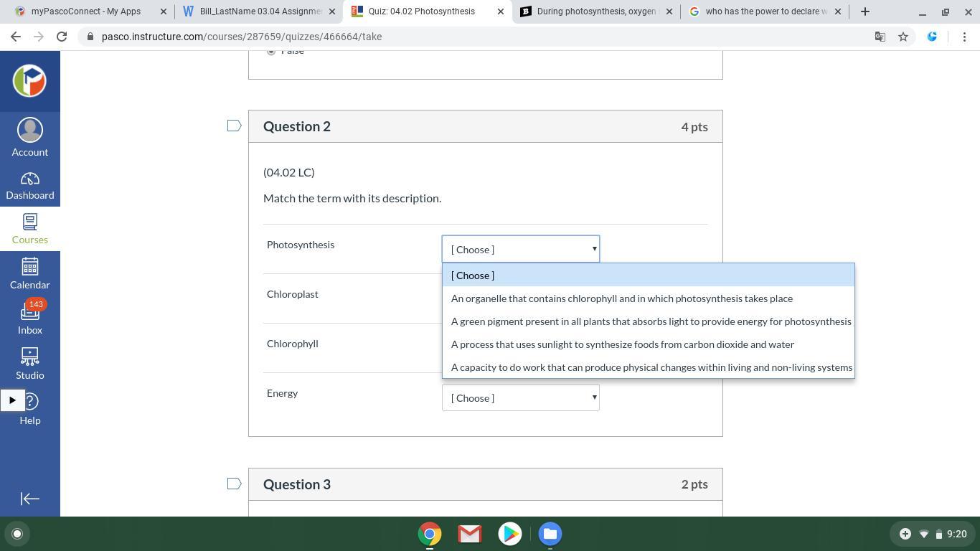
Task: Click the Chloroplast term label
Action: tap(293, 294)
